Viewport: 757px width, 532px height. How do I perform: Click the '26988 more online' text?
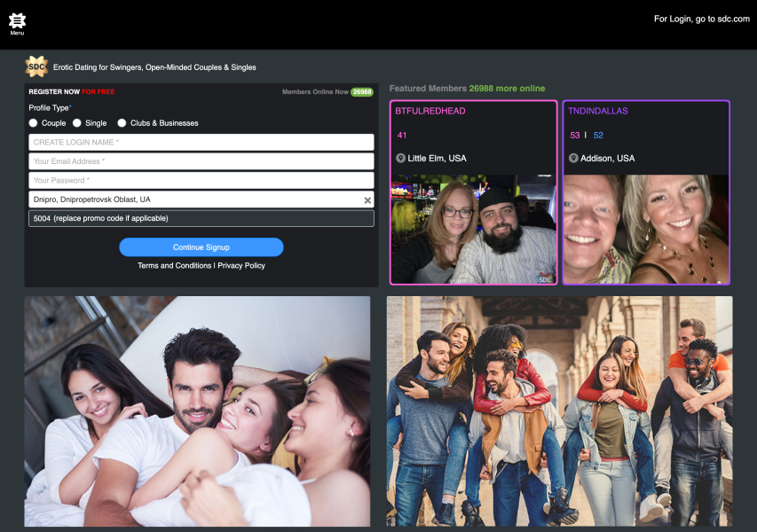(507, 89)
